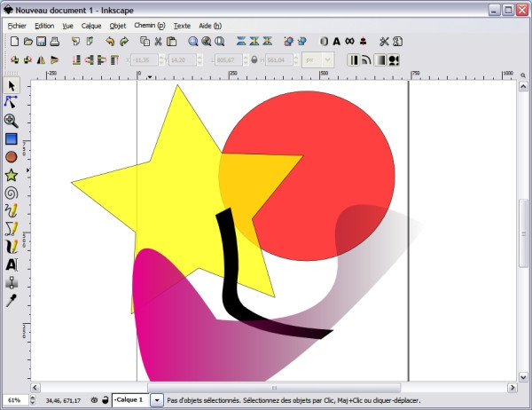Open the Objet menu

click(x=118, y=26)
